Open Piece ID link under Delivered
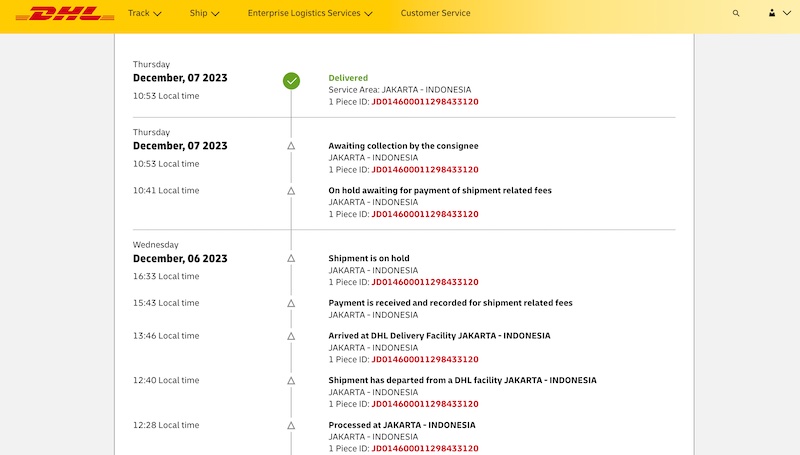 [x=425, y=102]
